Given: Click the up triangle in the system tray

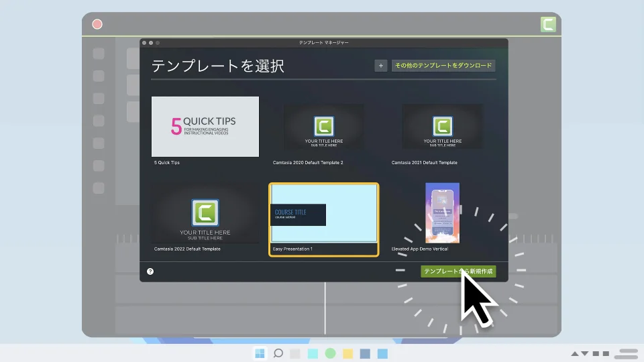Looking at the screenshot, I should tap(575, 353).
